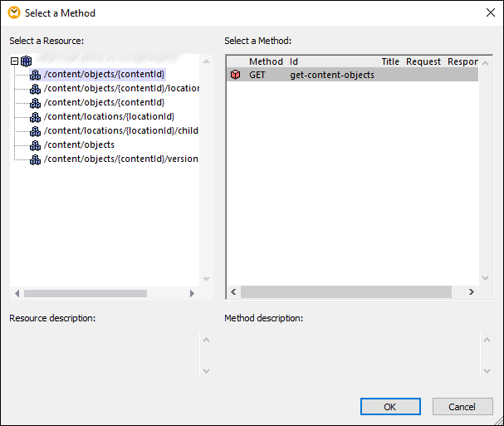The height and width of the screenshot is (426, 504).
Task: Close the Select a Method dialog
Action: (x=488, y=12)
